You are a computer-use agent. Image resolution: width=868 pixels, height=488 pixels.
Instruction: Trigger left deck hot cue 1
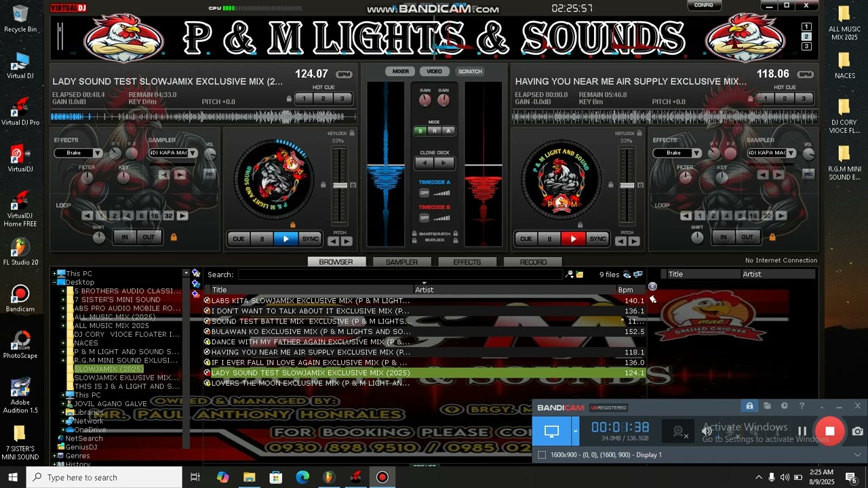[304, 99]
